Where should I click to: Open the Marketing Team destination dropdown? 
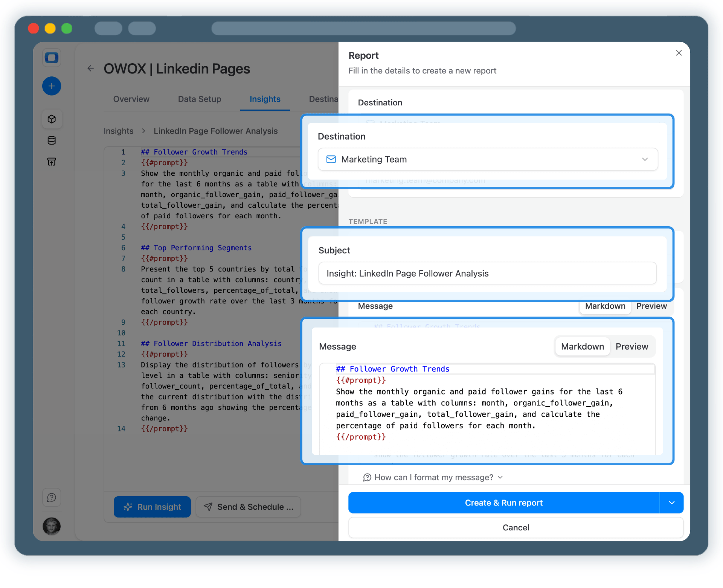click(x=645, y=159)
